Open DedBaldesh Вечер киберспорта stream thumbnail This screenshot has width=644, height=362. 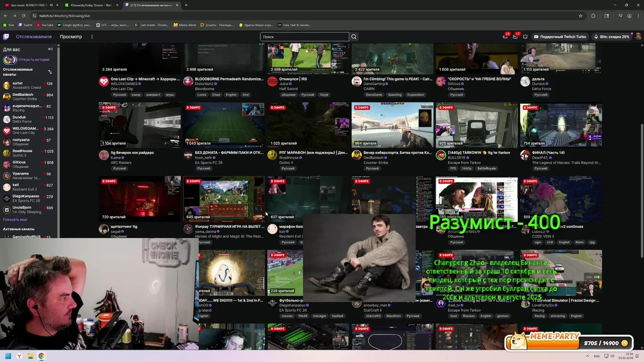pyautogui.click(x=392, y=126)
